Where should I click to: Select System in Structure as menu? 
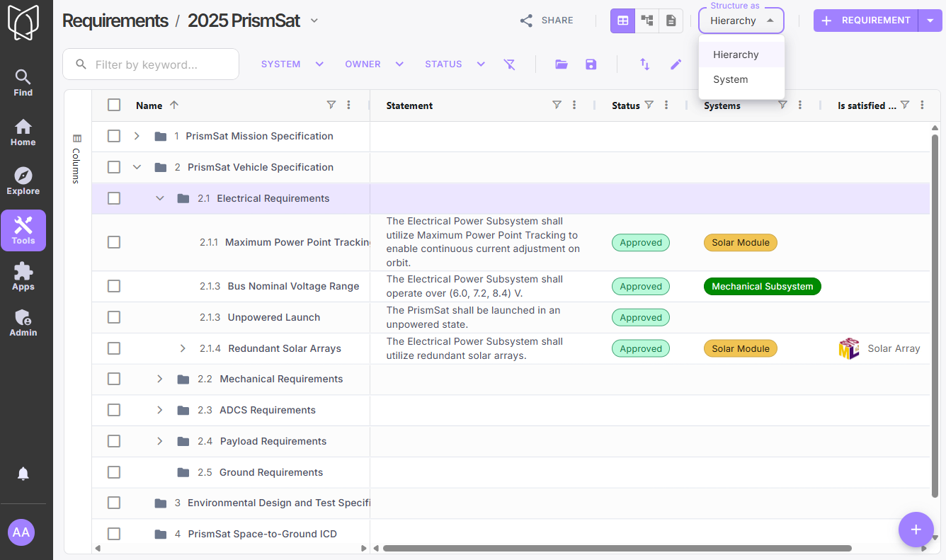[730, 79]
